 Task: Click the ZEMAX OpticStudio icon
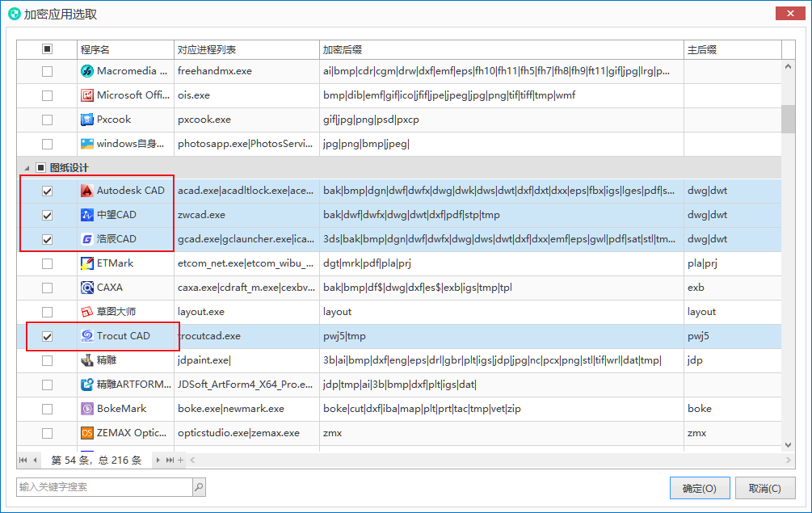pos(87,433)
